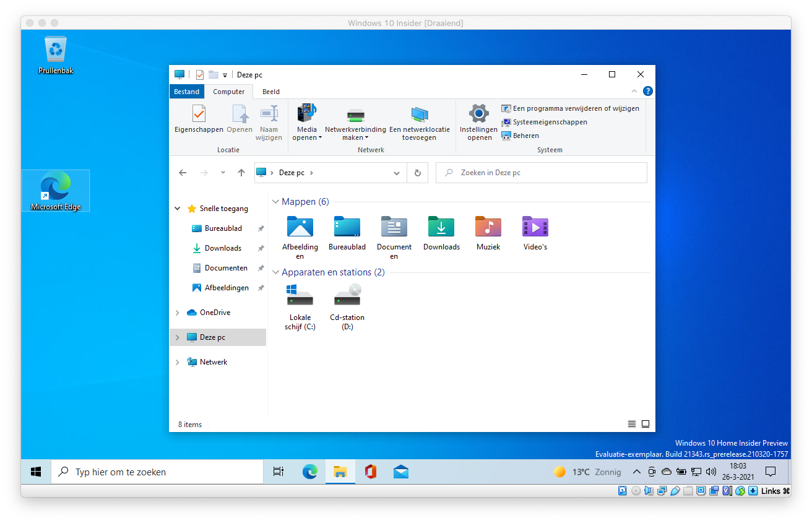Click Een netwerklocatie toevoegen icon

[419, 115]
